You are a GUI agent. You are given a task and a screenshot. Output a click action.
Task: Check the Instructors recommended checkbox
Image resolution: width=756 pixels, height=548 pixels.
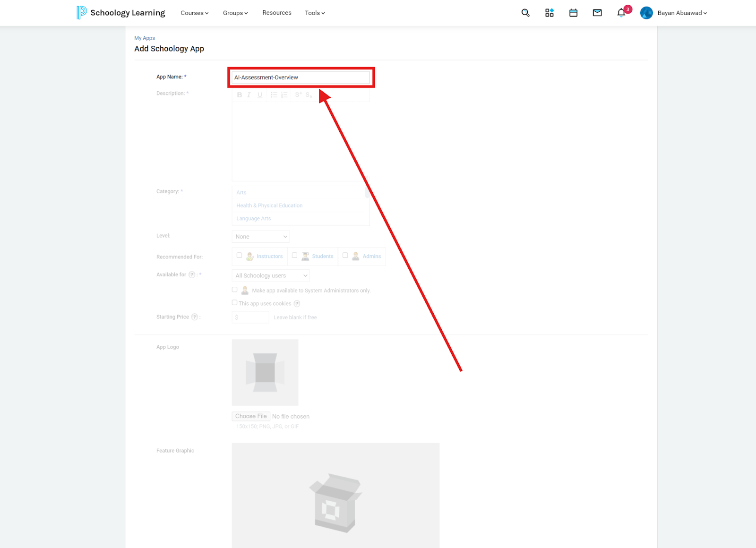[240, 255]
